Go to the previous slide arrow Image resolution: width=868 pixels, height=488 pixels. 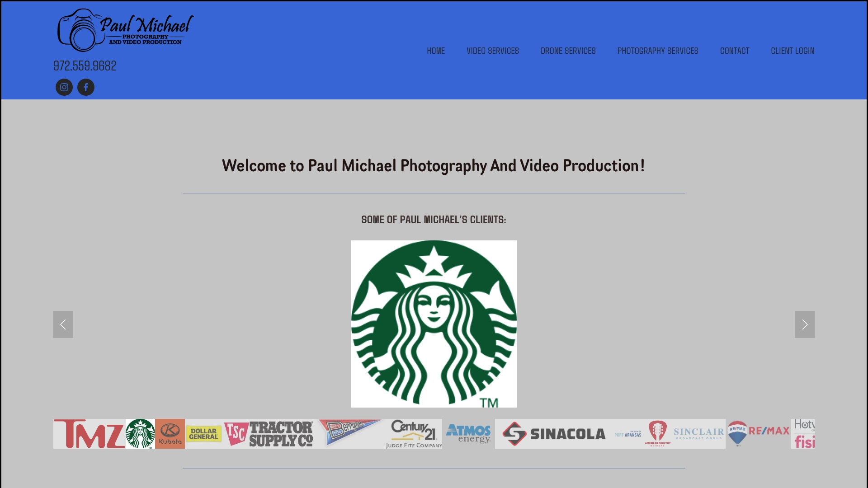tap(63, 324)
